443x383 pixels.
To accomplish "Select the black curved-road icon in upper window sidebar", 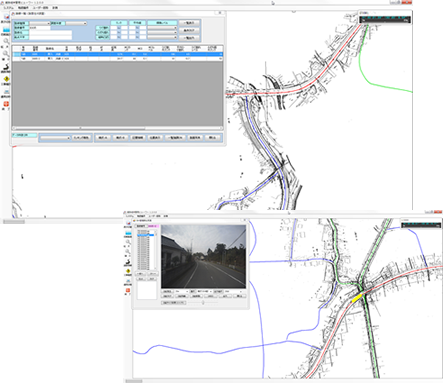I will (6, 67).
